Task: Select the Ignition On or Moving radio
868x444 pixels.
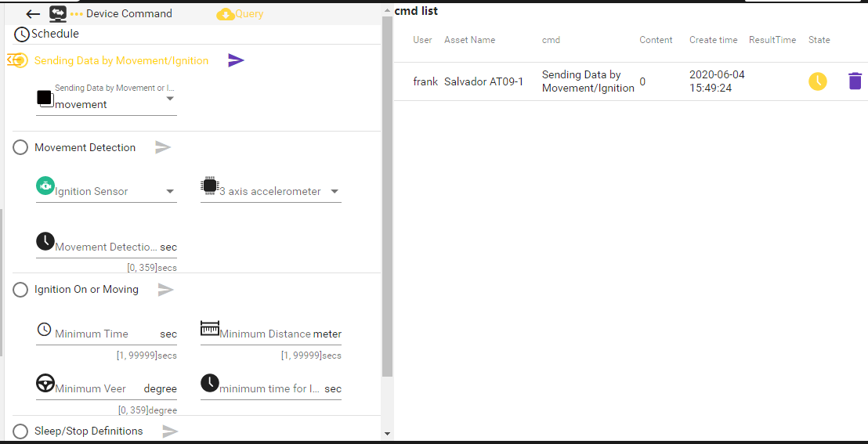Action: coord(20,290)
